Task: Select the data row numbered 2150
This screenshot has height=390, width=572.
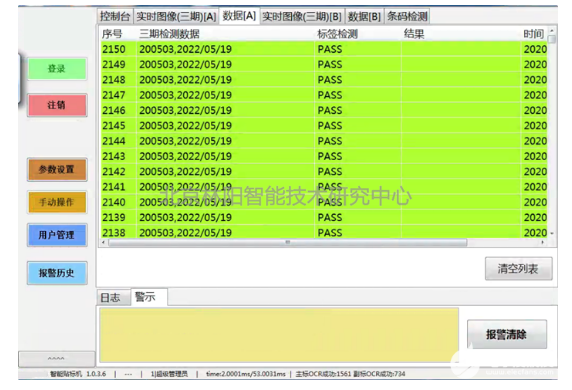Action: click(324, 49)
